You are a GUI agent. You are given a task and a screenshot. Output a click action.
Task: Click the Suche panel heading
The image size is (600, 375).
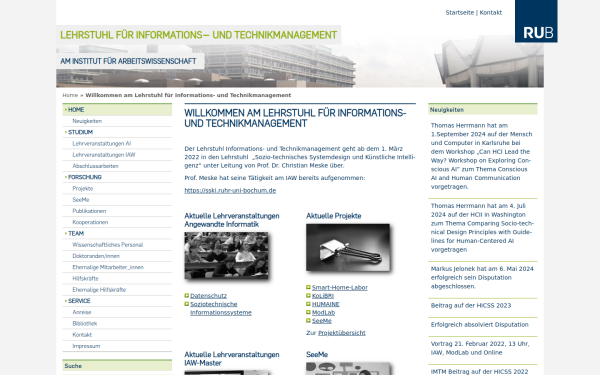click(117, 366)
